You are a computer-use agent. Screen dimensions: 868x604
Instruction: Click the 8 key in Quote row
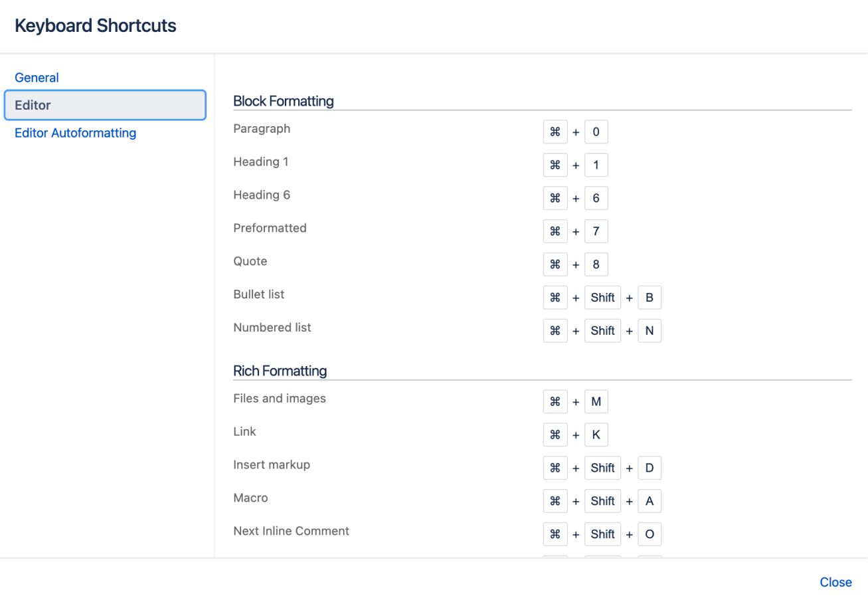596,264
